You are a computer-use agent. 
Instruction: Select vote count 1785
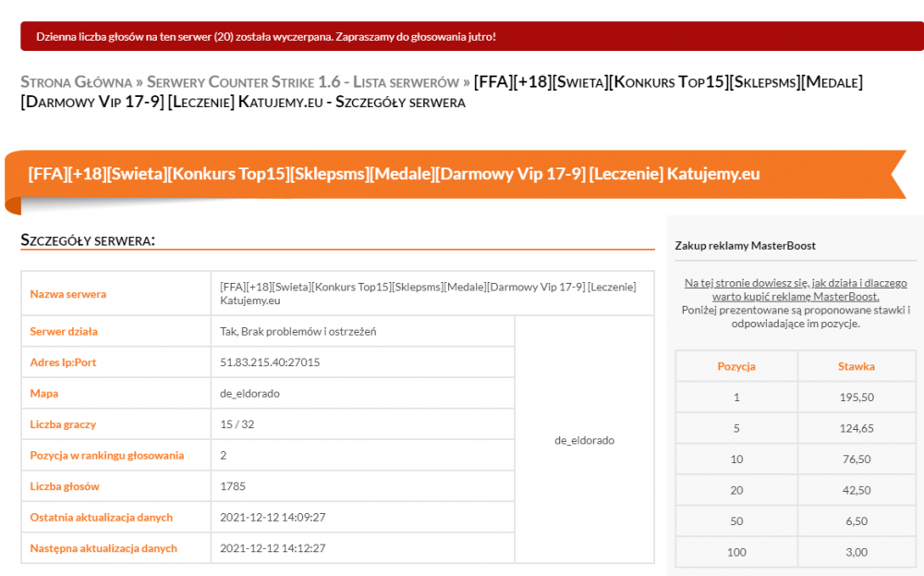[x=233, y=486]
